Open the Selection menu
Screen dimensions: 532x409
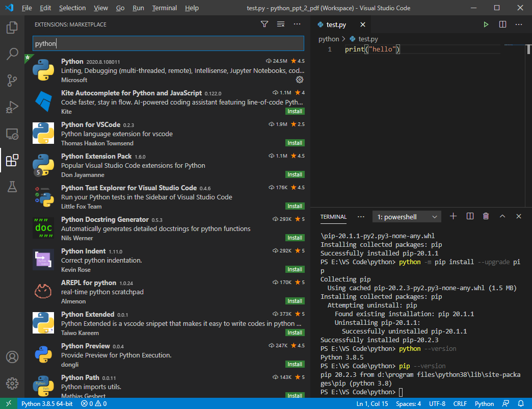pos(72,8)
